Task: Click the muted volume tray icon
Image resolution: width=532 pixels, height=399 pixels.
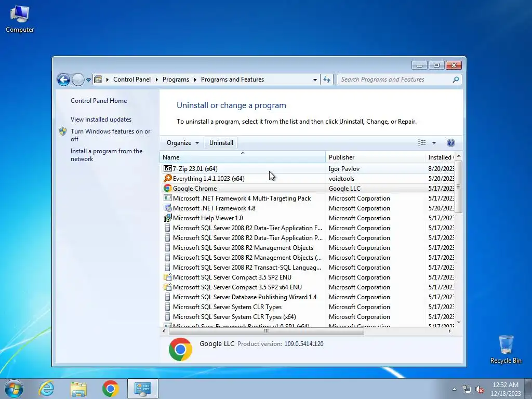Action: [x=480, y=389]
